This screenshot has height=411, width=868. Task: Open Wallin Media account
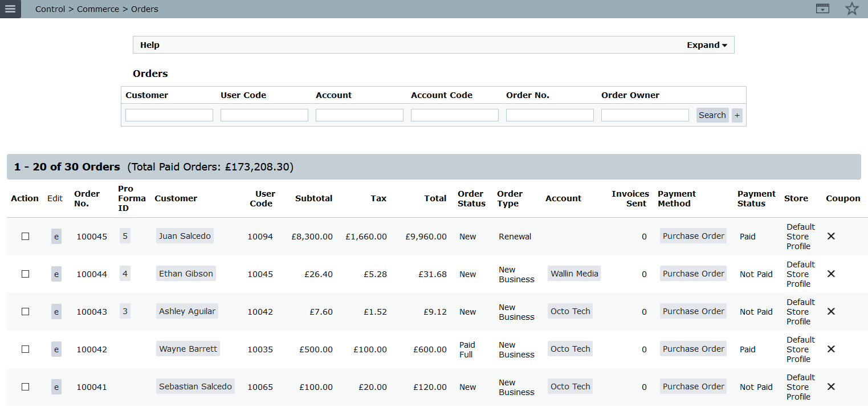click(x=574, y=274)
